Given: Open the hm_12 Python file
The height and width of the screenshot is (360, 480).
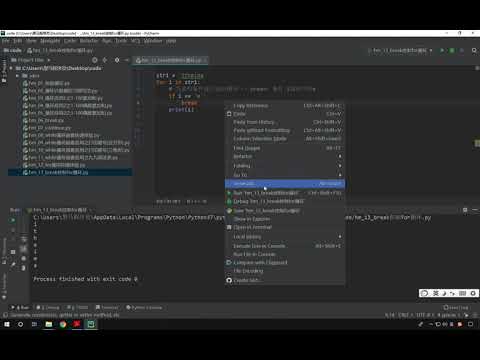Looking at the screenshot, I should 54,165.
